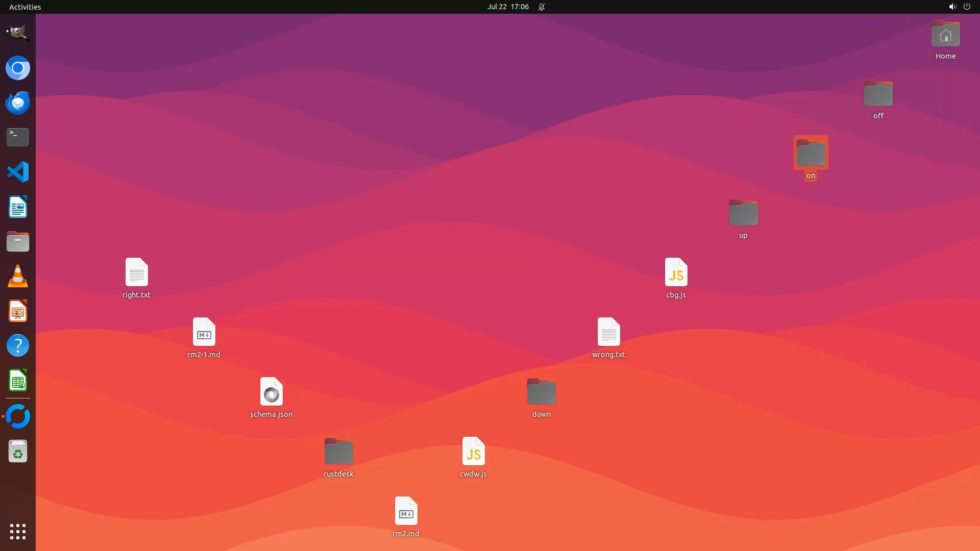
Task: Open LibreOffice Calc spreadsheet icon
Action: [x=17, y=381]
